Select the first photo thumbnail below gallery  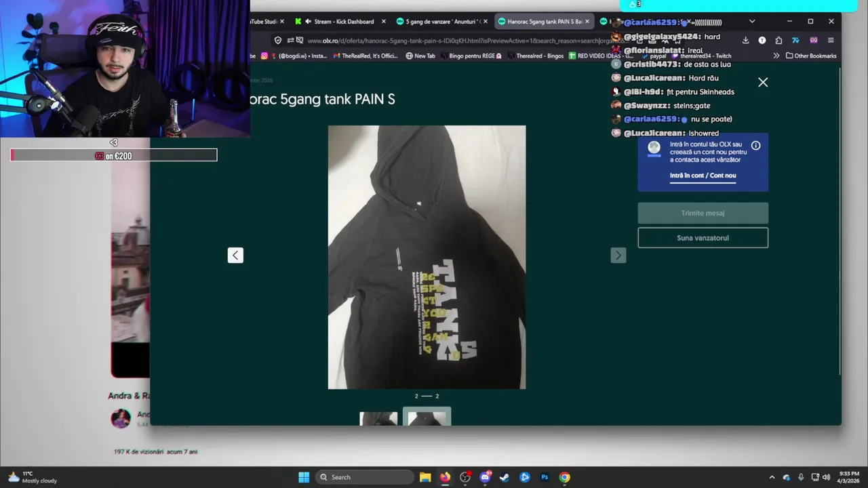pyautogui.click(x=378, y=418)
